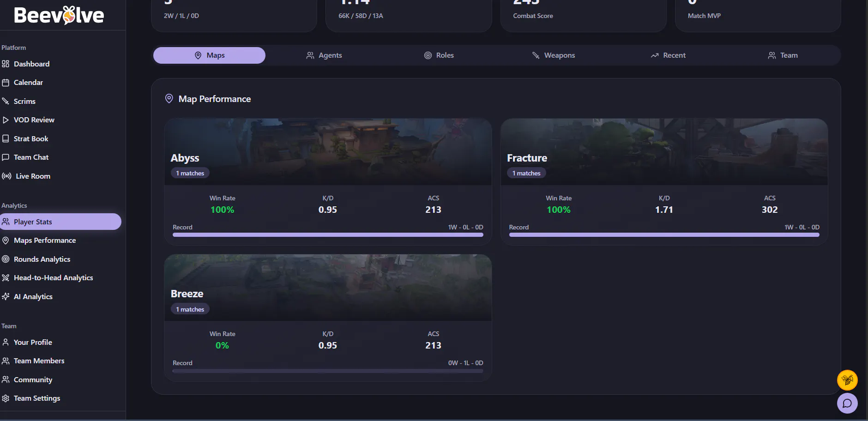Click the VOD Review play icon
The width and height of the screenshot is (868, 421).
pos(6,120)
